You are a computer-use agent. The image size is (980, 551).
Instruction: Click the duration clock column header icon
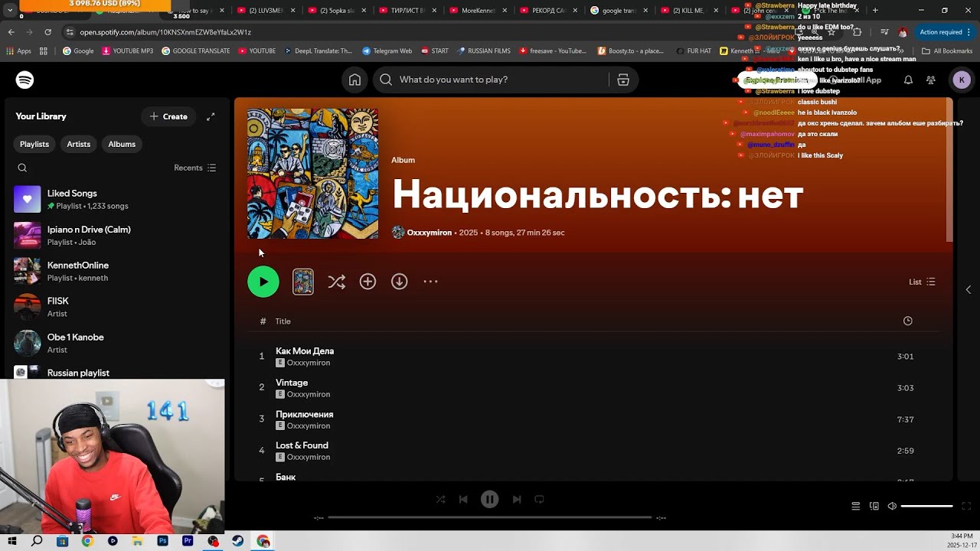pyautogui.click(x=907, y=321)
